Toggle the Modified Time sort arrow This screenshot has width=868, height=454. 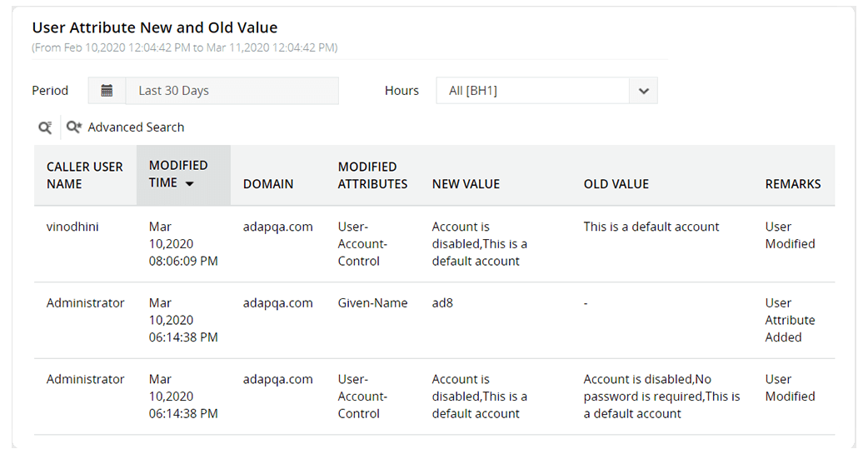189,183
